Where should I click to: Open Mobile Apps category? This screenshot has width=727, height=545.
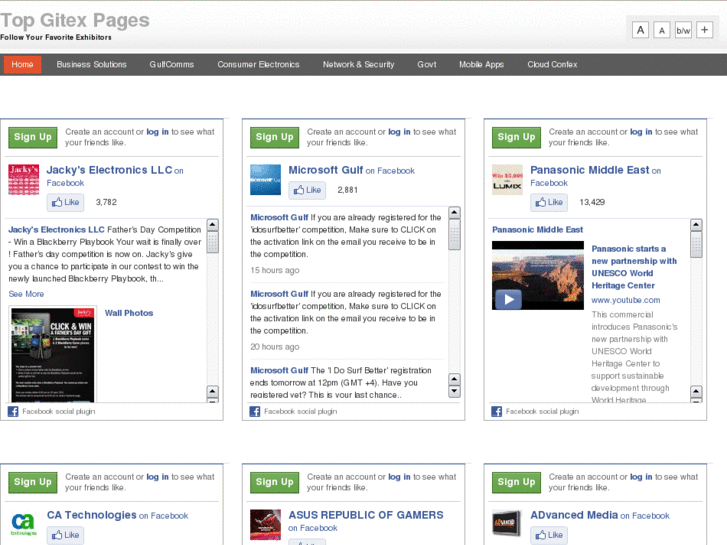(x=481, y=64)
